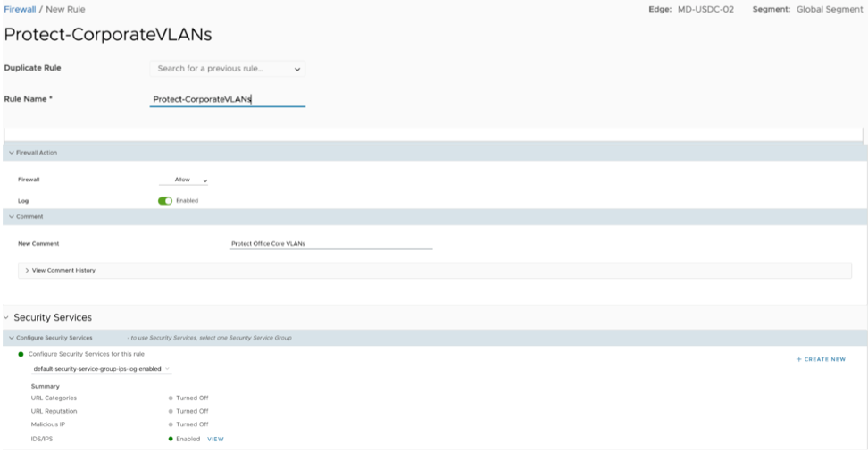Screen dimensions: 868x453
Task: Toggle the Log Enabled switch
Action: point(164,201)
